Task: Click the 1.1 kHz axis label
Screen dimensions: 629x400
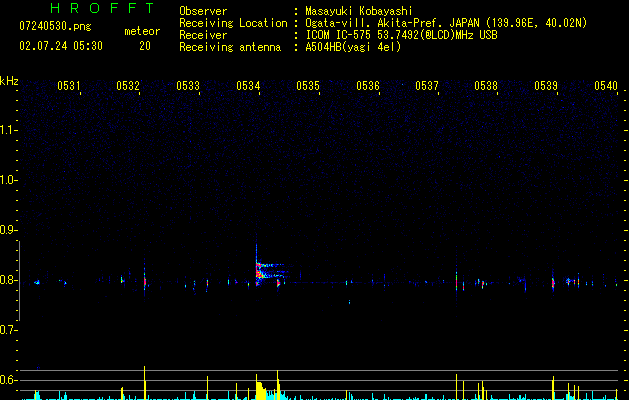Action: coord(8,130)
